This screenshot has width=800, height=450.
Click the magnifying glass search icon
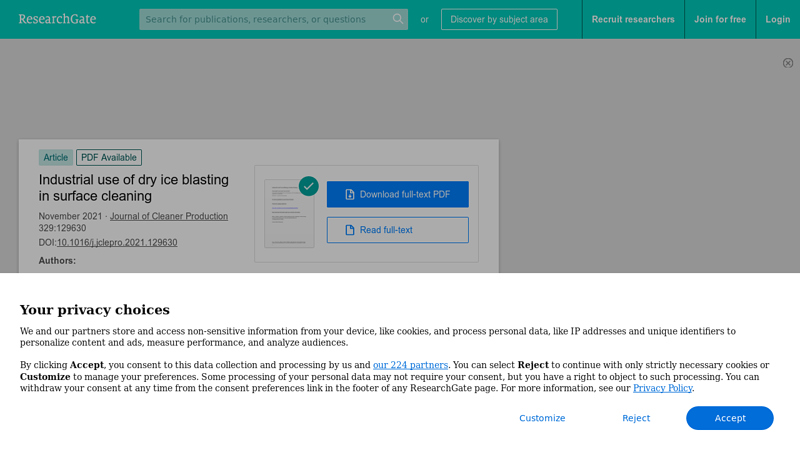[398, 19]
